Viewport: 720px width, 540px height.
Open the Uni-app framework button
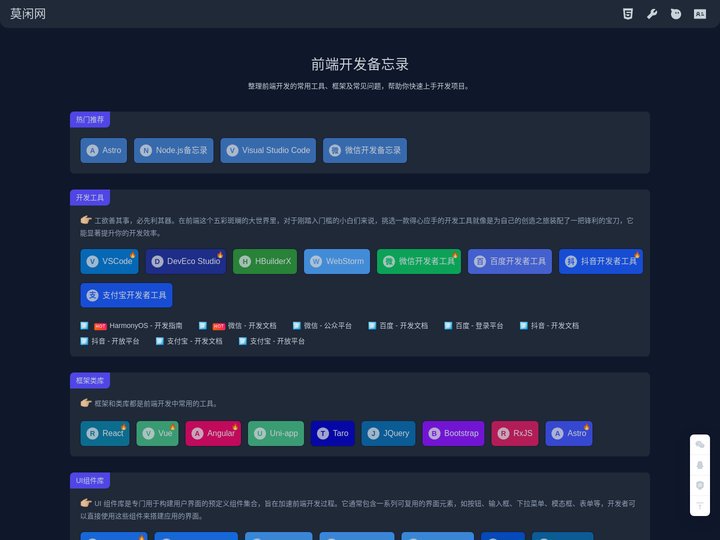click(276, 433)
